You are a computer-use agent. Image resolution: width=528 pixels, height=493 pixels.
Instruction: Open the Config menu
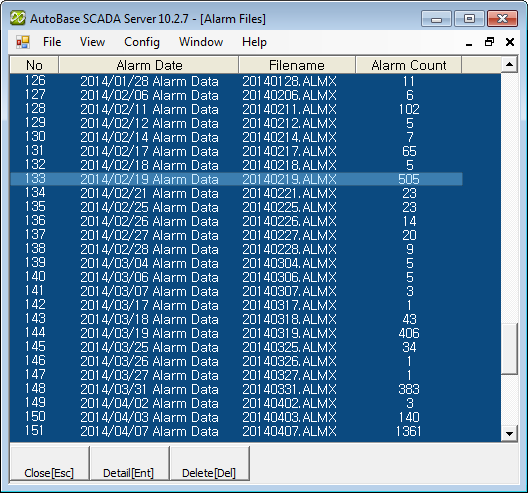click(142, 42)
